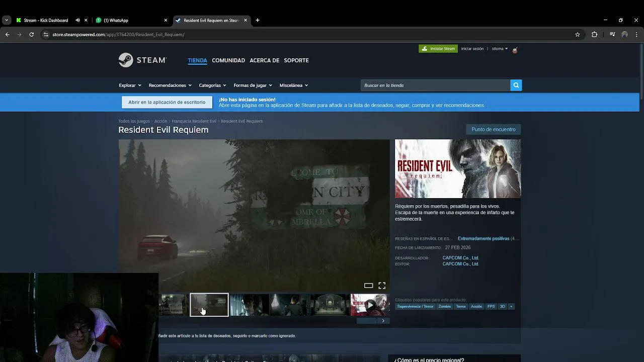Open the Punto de encuentro button

pos(494,129)
